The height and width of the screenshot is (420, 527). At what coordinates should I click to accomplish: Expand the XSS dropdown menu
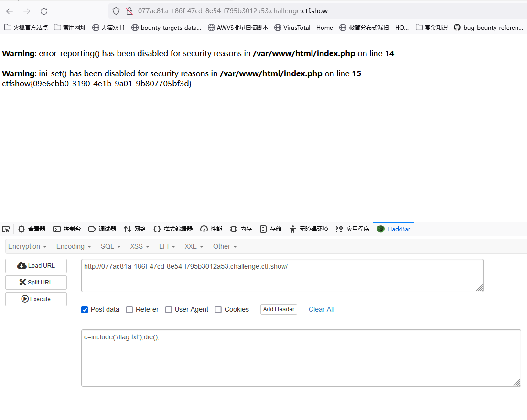coord(140,246)
